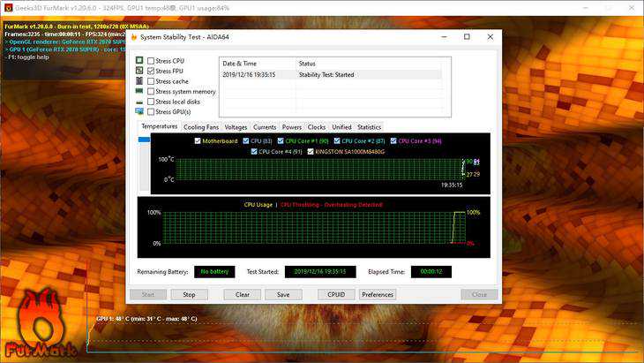
Task: Toggle the Motherboard temperature graph checkbox
Action: 198,140
